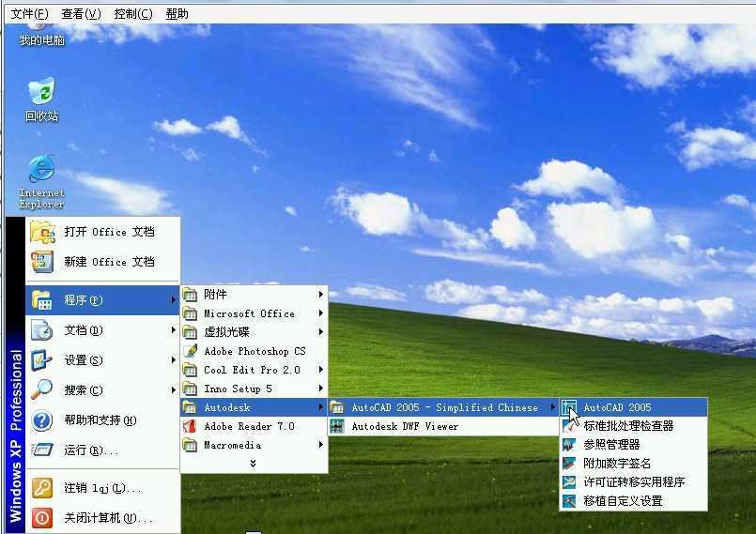The width and height of the screenshot is (756, 534).
Task: Click the 打开 Office 文档 icon
Action: 42,232
